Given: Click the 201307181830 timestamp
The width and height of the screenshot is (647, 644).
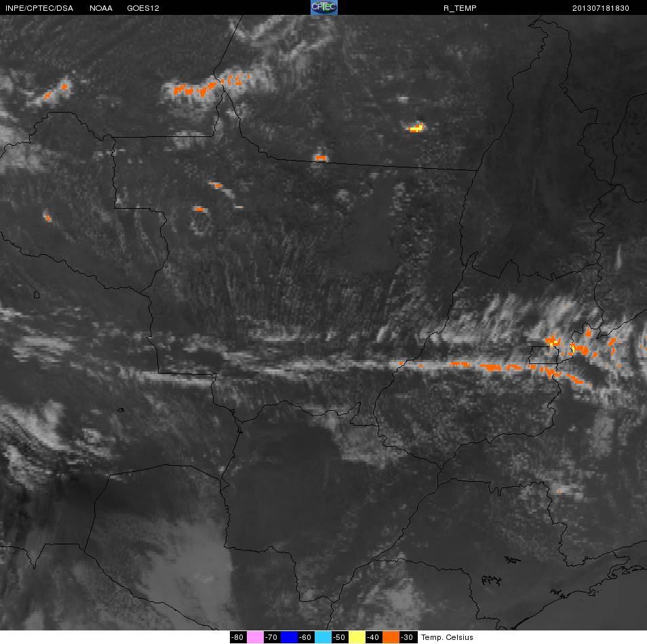Looking at the screenshot, I should coord(600,8).
